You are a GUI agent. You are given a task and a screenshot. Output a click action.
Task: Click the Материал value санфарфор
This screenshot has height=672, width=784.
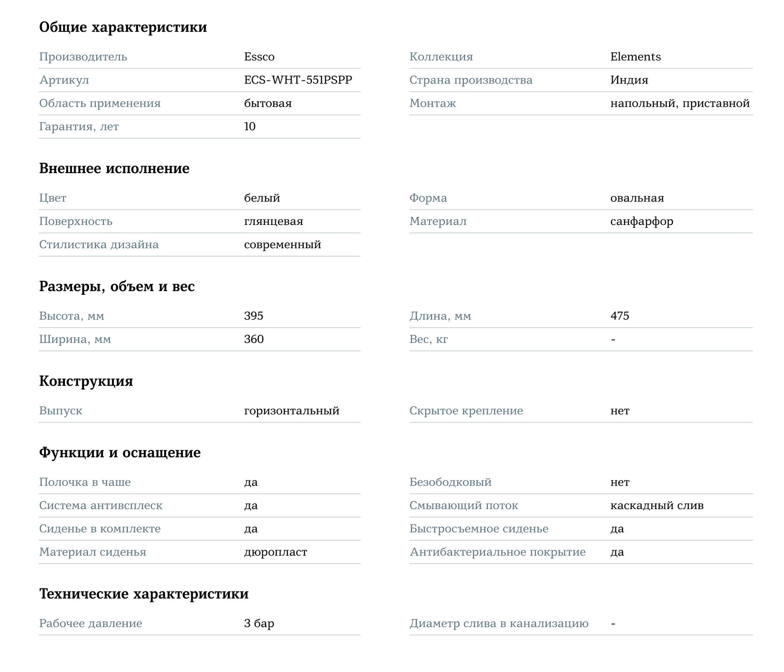642,222
